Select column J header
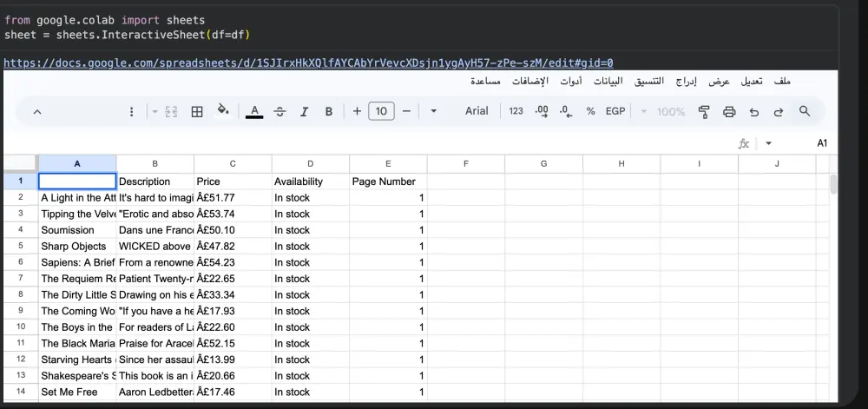This screenshot has height=409, width=868. 777,164
